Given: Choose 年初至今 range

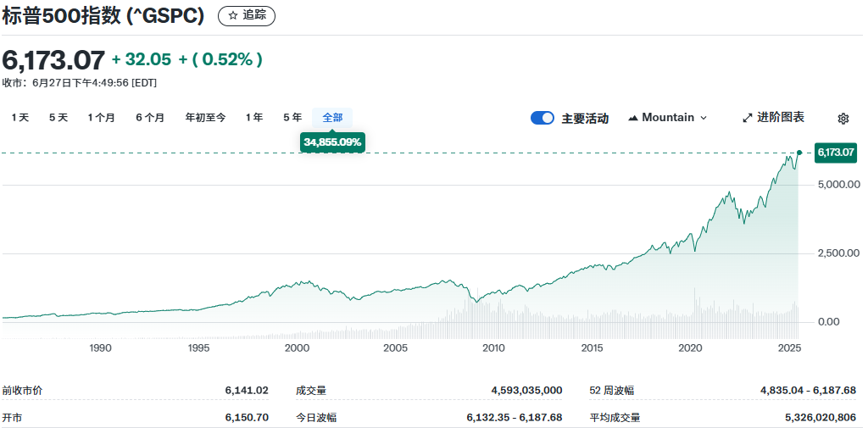Looking at the screenshot, I should pos(205,117).
